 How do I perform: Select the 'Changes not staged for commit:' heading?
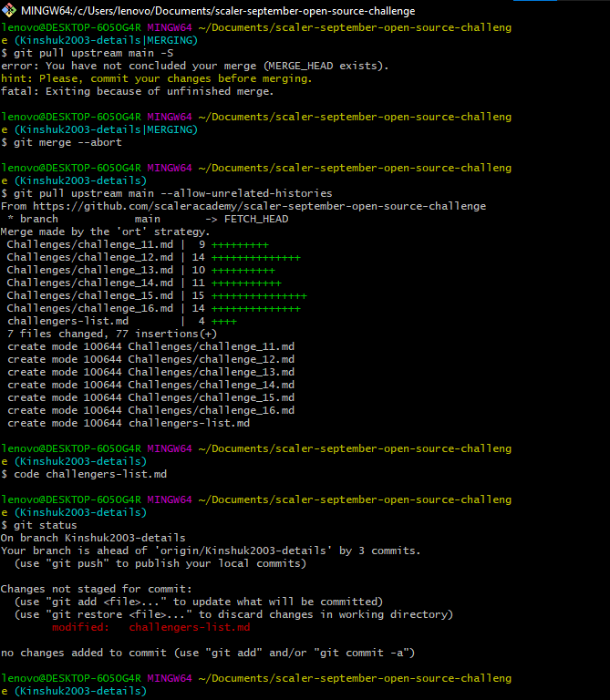coord(96,590)
